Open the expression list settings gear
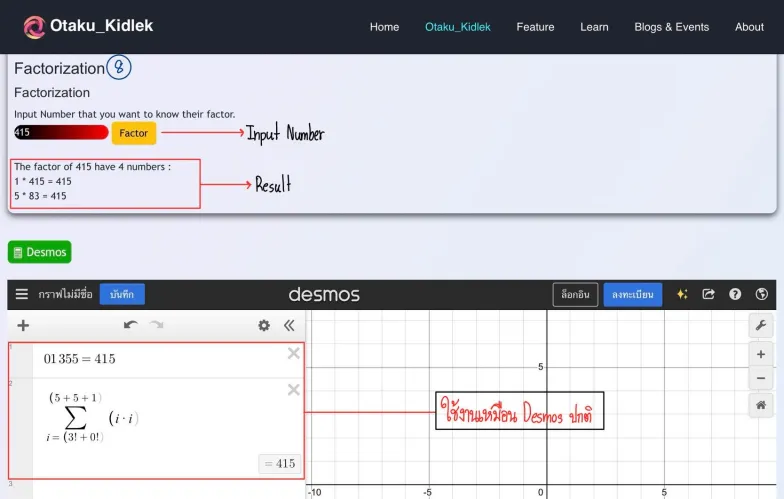 click(264, 325)
